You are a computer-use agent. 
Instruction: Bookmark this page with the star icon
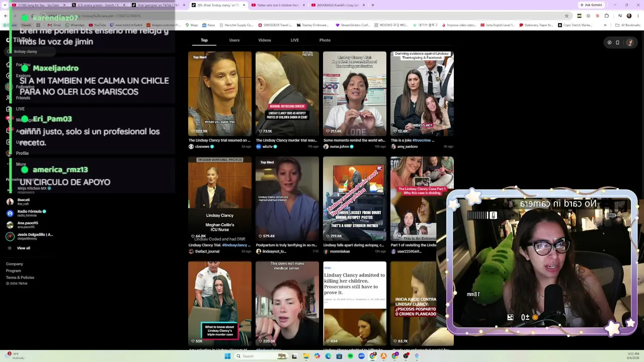[x=567, y=16]
